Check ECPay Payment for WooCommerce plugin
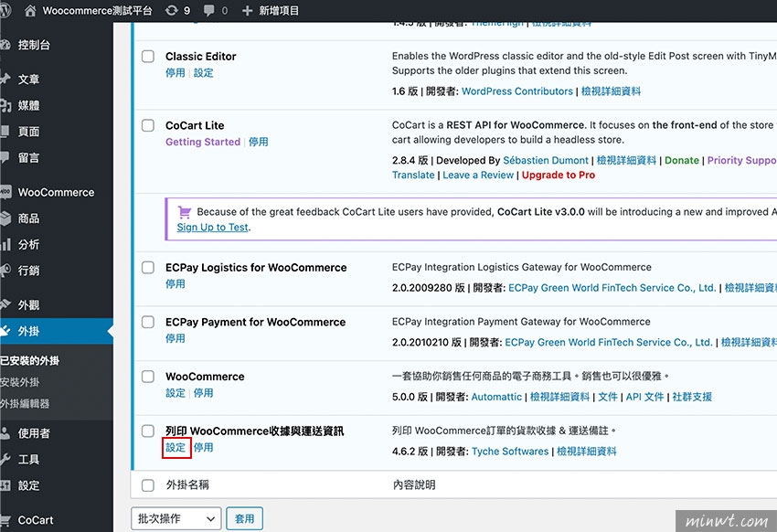Viewport: 777px width, 532px height. [148, 322]
